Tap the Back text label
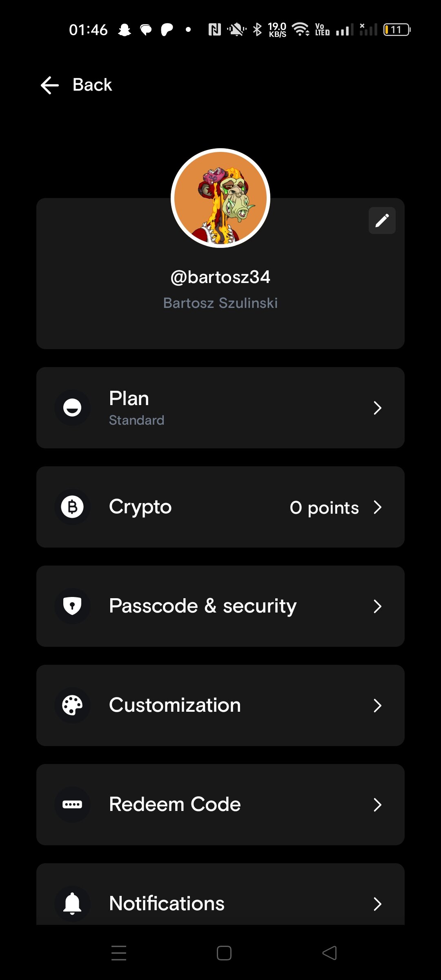 92,85
